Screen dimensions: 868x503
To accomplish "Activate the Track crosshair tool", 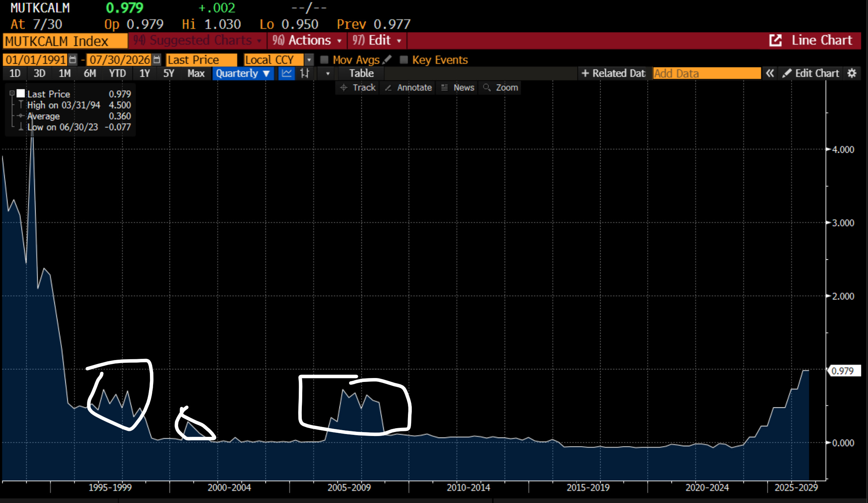I will point(358,87).
